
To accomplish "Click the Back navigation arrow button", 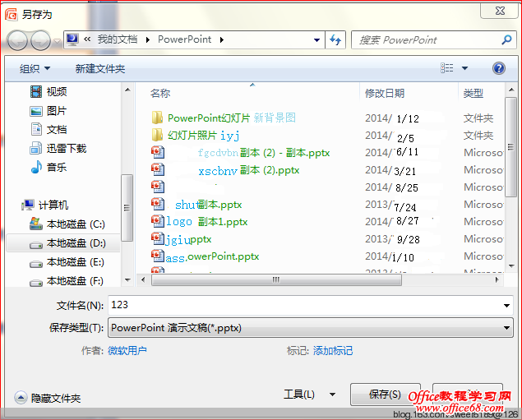I will 17,40.
